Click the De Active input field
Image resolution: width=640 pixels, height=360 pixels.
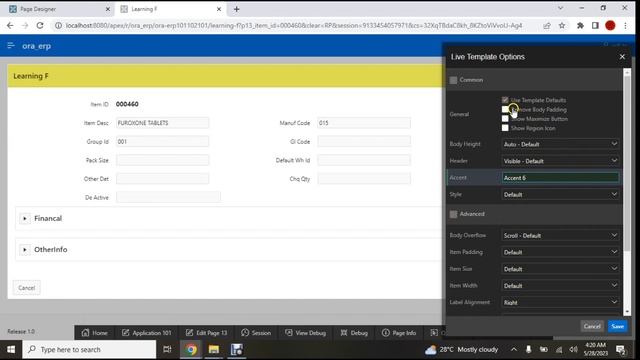pyautogui.click(x=168, y=197)
